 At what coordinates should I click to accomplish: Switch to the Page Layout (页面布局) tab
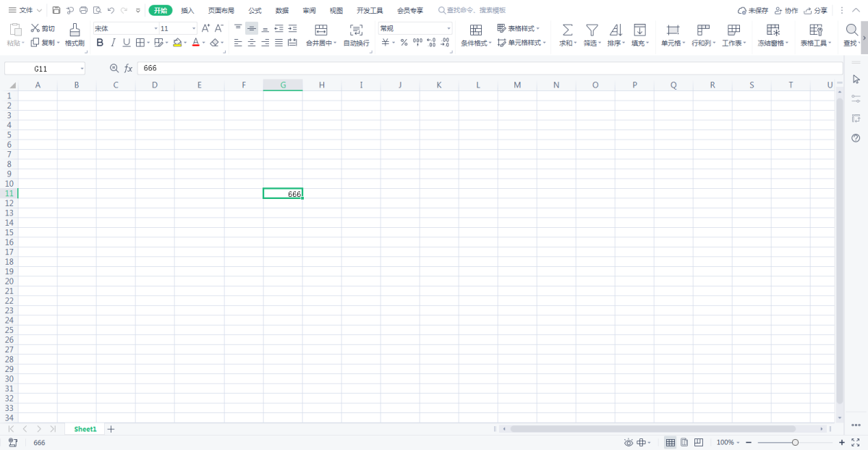[221, 11]
